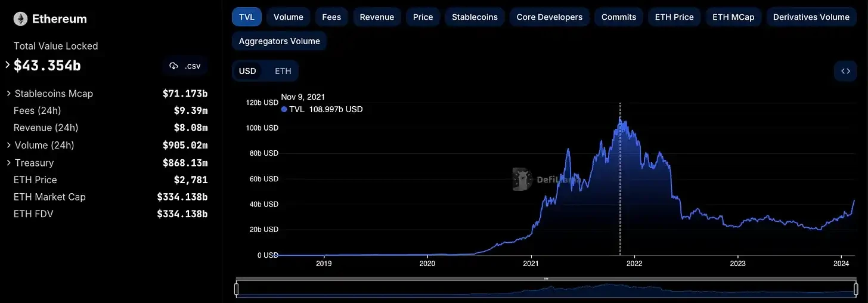Click the Ethereum logo icon
The image size is (868, 303).
pyautogui.click(x=20, y=19)
